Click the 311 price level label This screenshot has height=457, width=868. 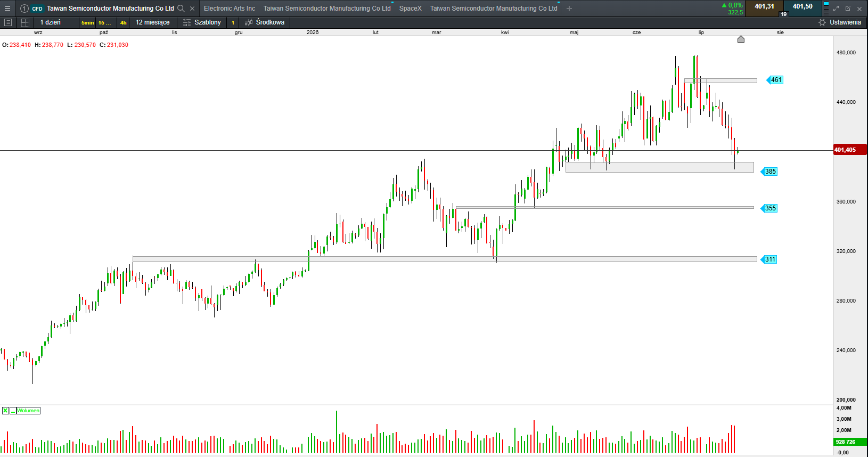coord(769,259)
